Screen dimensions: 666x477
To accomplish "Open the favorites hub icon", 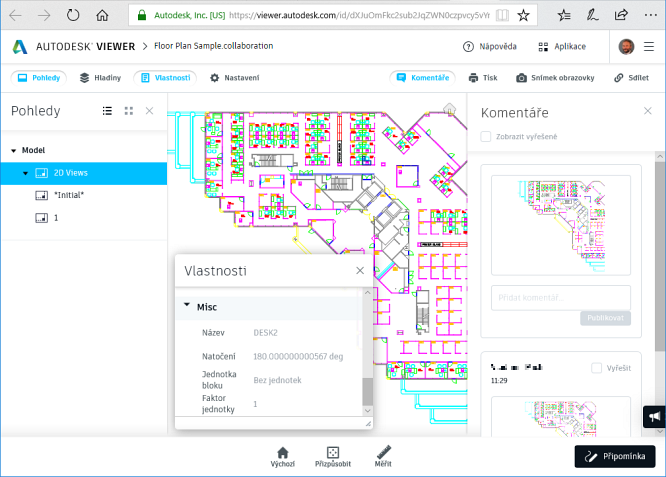I will pos(564,16).
